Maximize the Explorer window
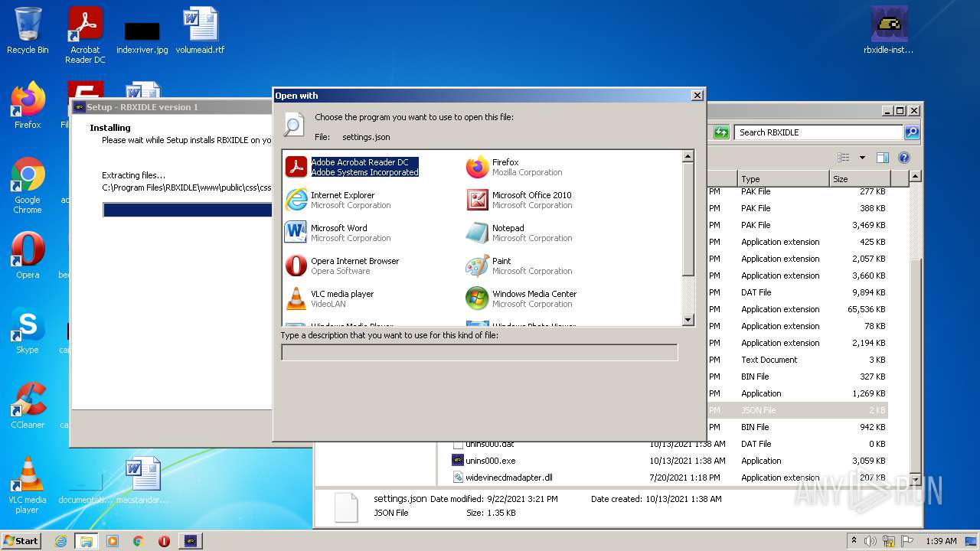The width and height of the screenshot is (980, 551). 900,111
